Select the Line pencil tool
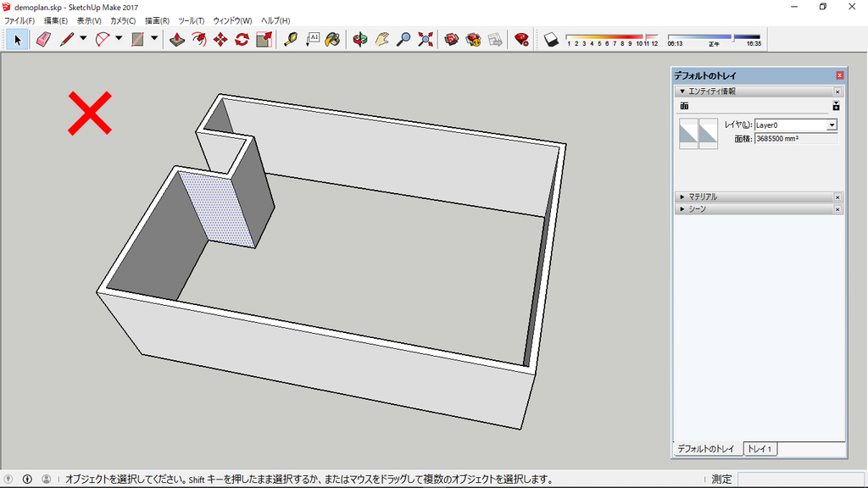 (x=67, y=39)
